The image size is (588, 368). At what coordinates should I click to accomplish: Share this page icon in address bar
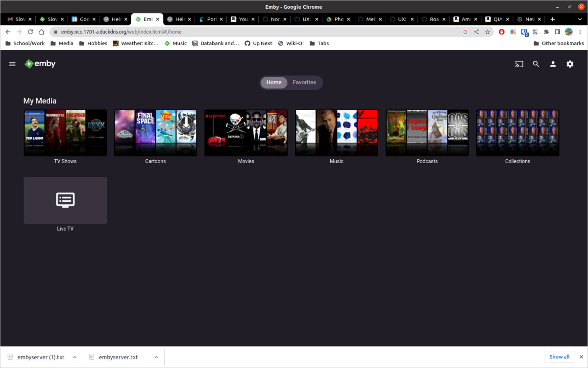(476, 32)
